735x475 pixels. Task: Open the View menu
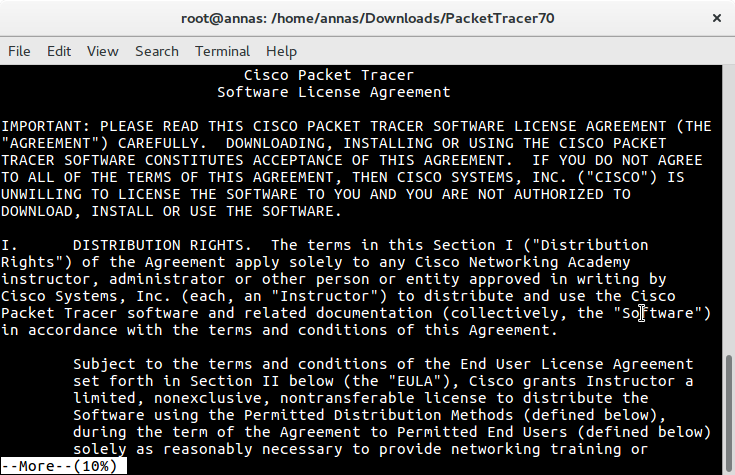tap(103, 51)
